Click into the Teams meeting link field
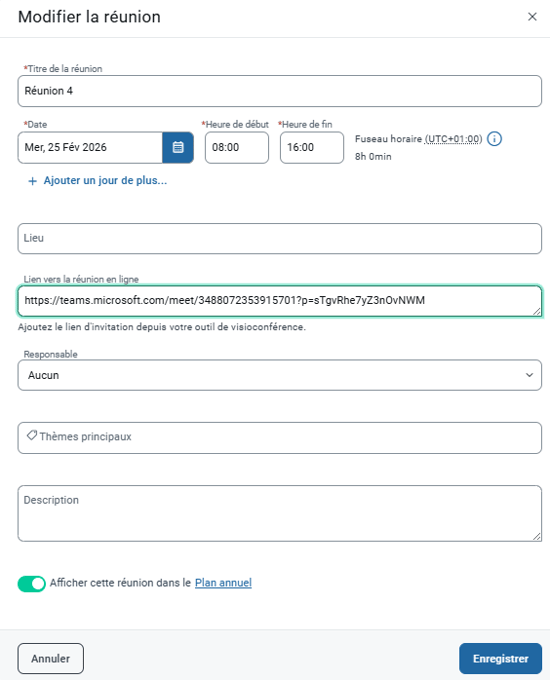 click(x=279, y=301)
